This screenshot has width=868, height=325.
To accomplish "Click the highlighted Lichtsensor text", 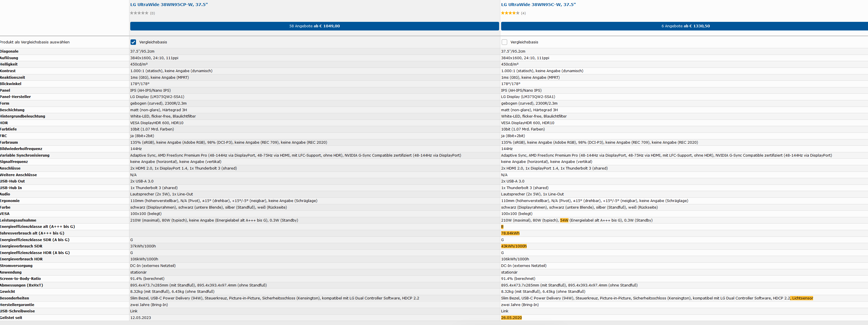I will [802, 298].
